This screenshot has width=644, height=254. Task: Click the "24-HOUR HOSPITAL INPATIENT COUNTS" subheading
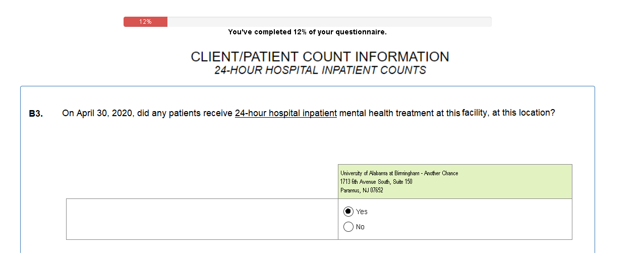point(320,70)
